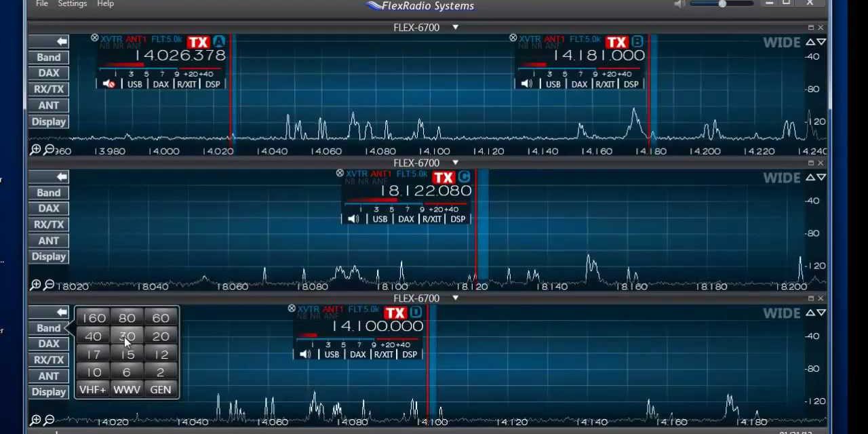
Task: Click the FLT 5.0k filter label on slice A
Action: click(x=167, y=39)
